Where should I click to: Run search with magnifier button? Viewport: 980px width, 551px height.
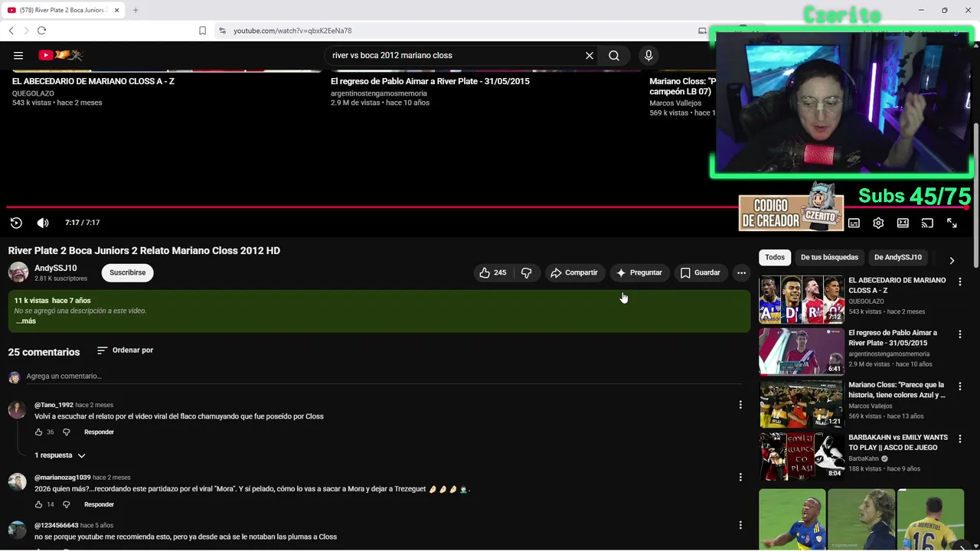(614, 55)
